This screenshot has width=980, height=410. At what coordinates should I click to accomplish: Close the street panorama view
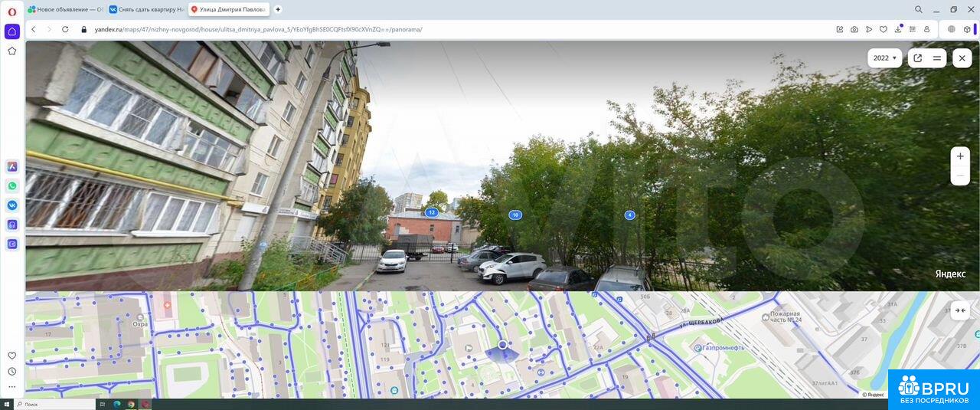click(962, 58)
